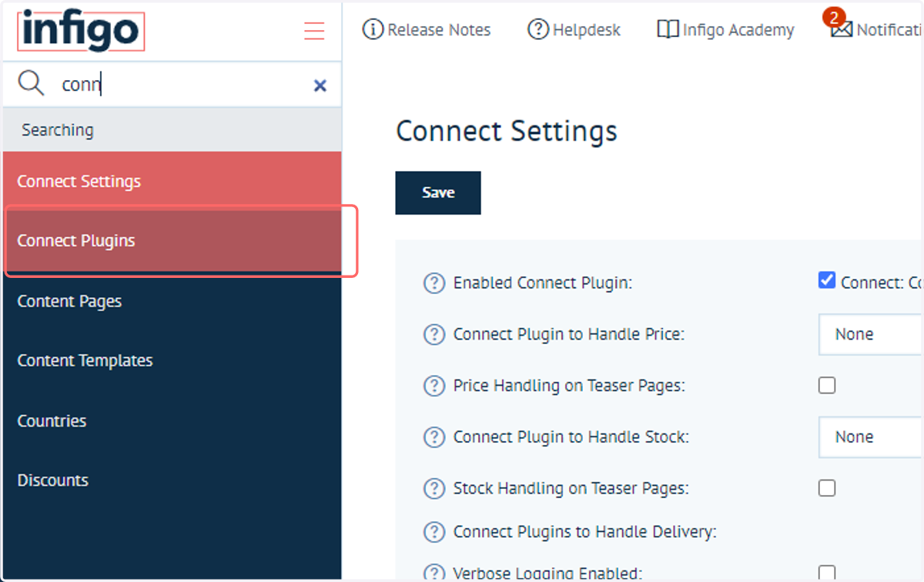The height and width of the screenshot is (582, 924).
Task: Click the Save button
Action: 438,192
